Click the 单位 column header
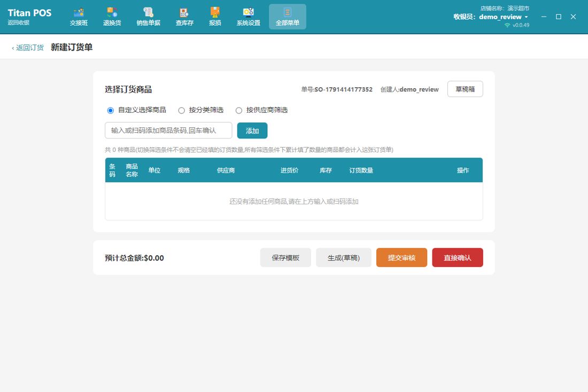588x392 pixels. (154, 170)
